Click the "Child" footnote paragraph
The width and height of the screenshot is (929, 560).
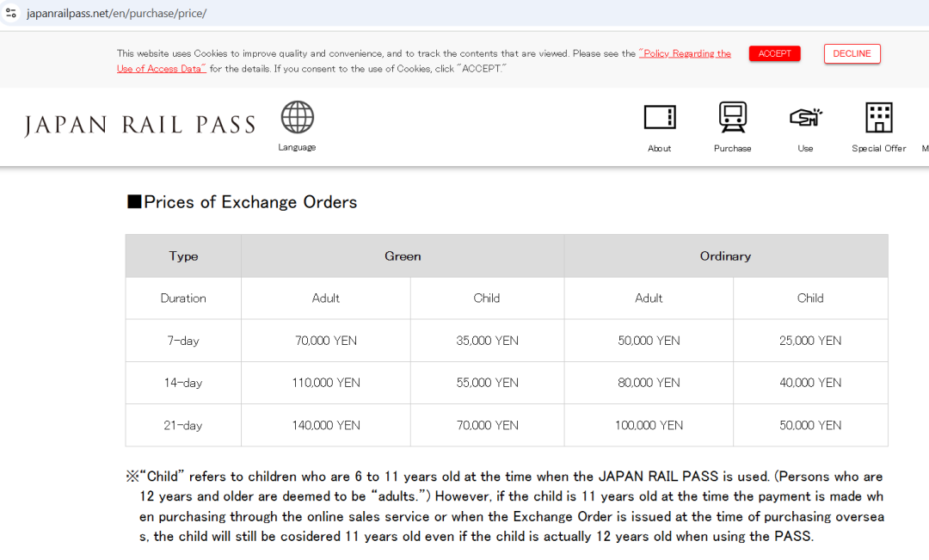[x=505, y=507]
